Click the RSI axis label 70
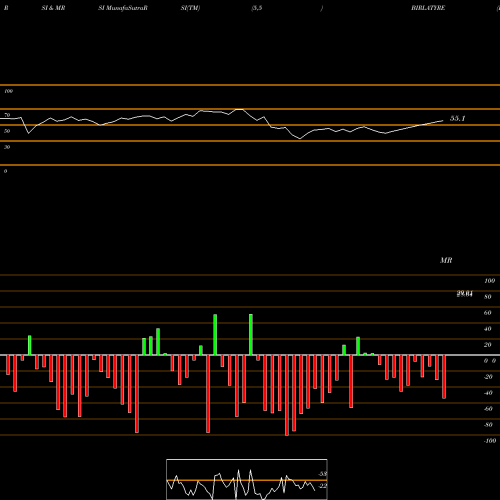500x500 pixels. 7,115
